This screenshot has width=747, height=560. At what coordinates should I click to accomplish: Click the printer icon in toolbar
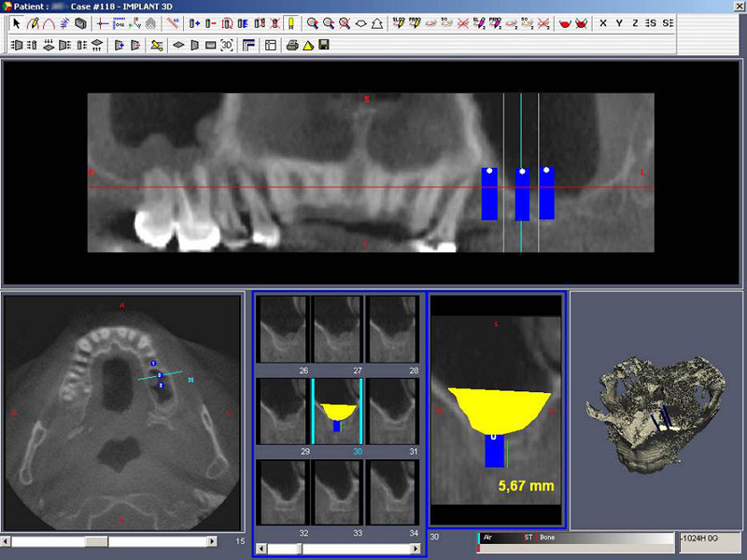pos(292,44)
